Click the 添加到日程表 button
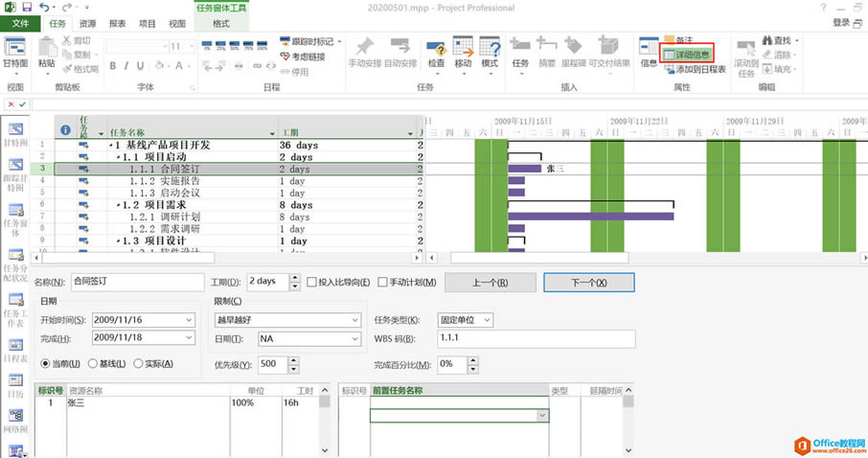 pos(695,69)
